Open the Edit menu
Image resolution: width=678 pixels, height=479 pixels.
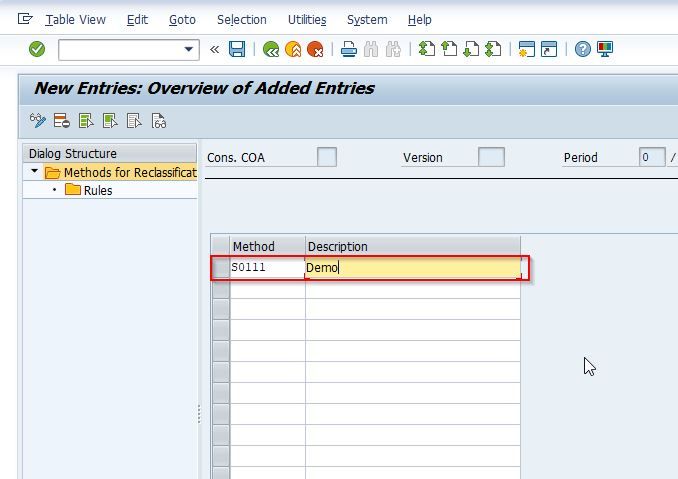pos(137,20)
